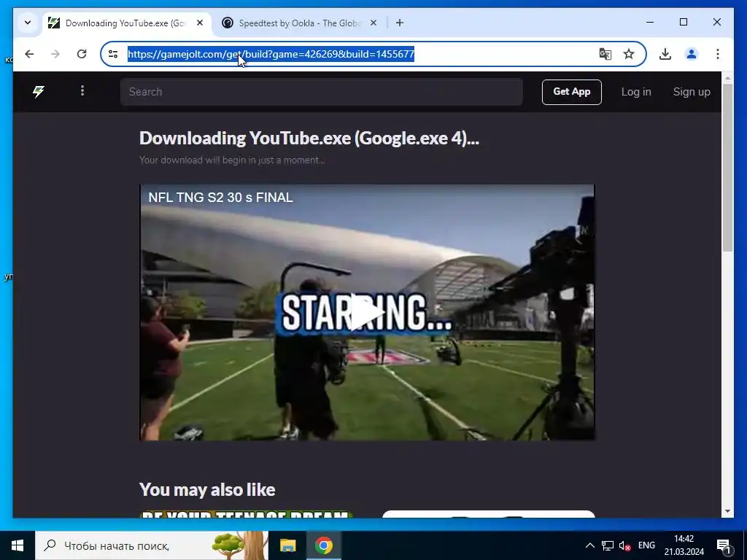
Task: Click the NFL TNG S2 30 s FINAL title
Action: 220,197
